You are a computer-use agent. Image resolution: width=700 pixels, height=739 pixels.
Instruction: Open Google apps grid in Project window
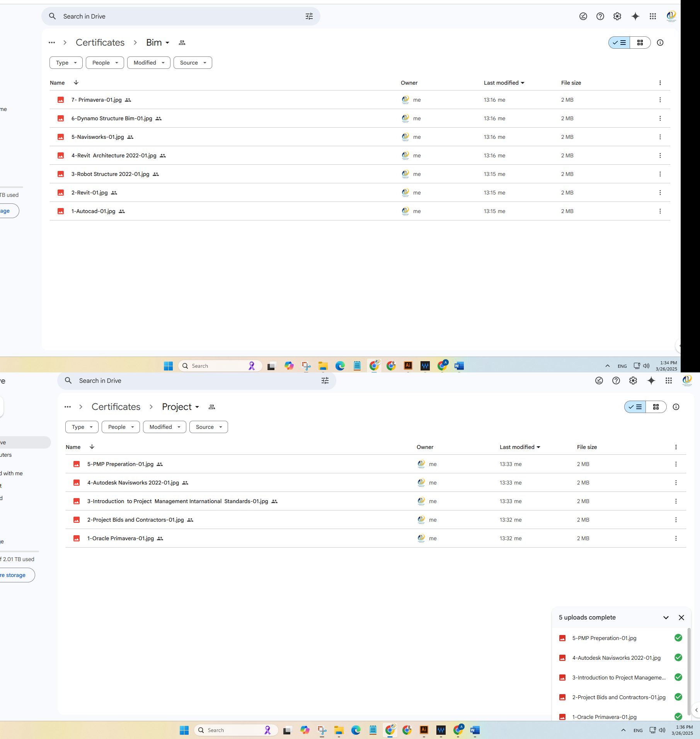(669, 381)
